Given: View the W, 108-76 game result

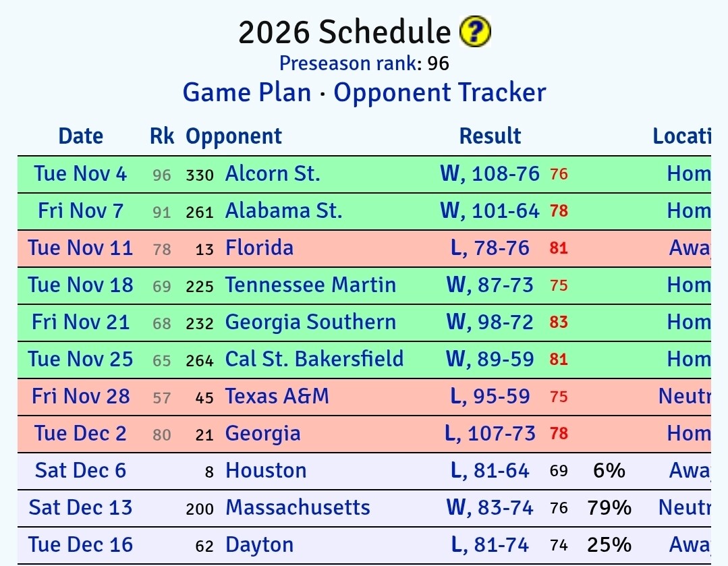Looking at the screenshot, I should pyautogui.click(x=490, y=174).
